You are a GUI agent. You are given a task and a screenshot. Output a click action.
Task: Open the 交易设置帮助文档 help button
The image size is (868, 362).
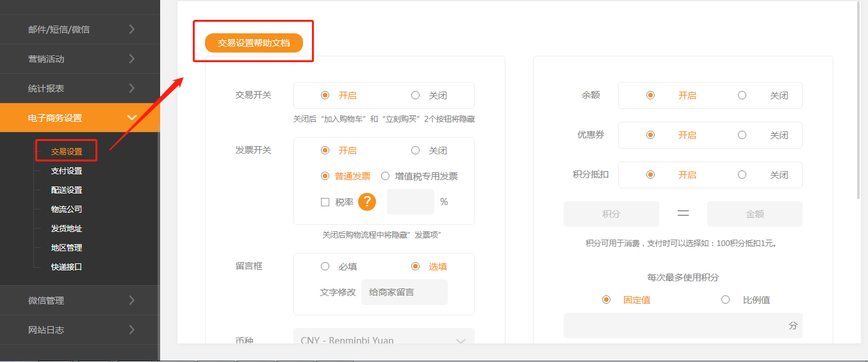(x=254, y=43)
